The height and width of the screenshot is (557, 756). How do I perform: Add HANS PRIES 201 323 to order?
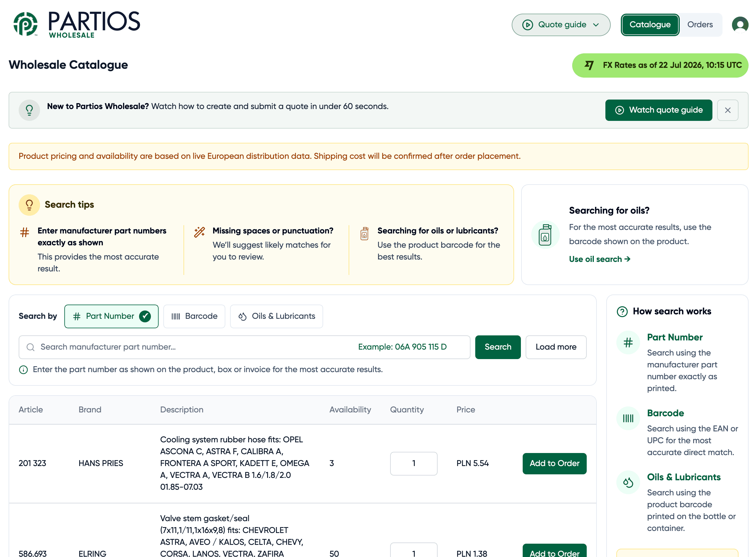[x=554, y=463]
